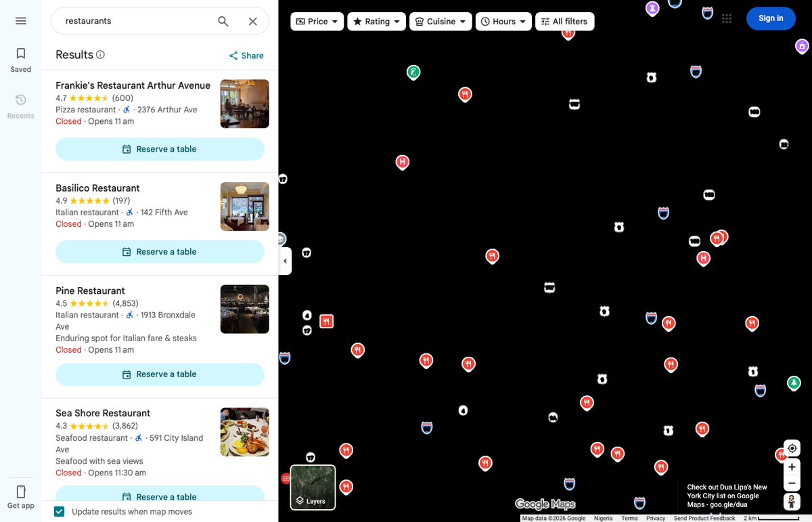Select Basilico Restaurant result title
Screen dimensions: 812x522
point(97,188)
